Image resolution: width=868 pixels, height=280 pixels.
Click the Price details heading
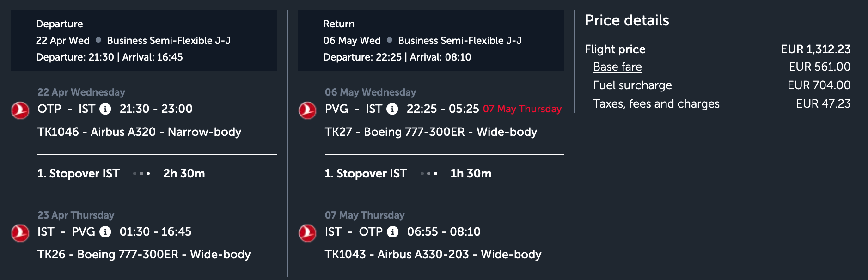pos(627,20)
